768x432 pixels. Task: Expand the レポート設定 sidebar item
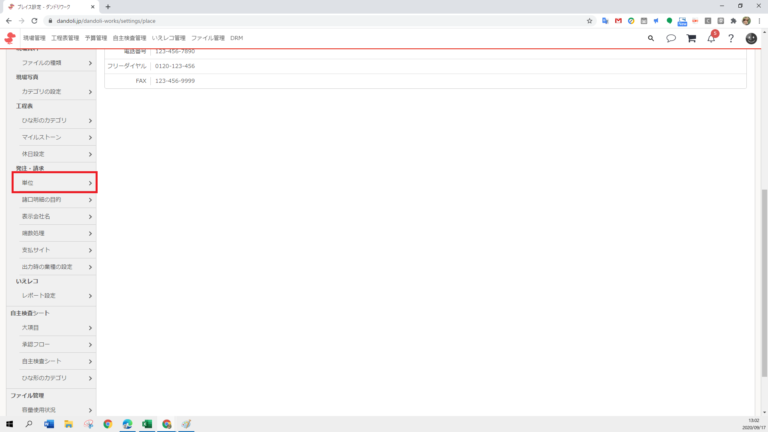pos(57,295)
